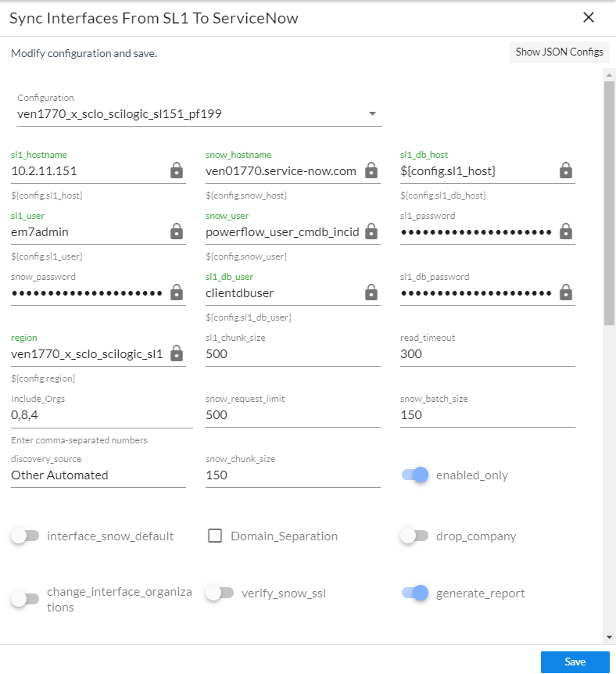Image resolution: width=616 pixels, height=674 pixels.
Task: Click the Save button
Action: pos(575,662)
